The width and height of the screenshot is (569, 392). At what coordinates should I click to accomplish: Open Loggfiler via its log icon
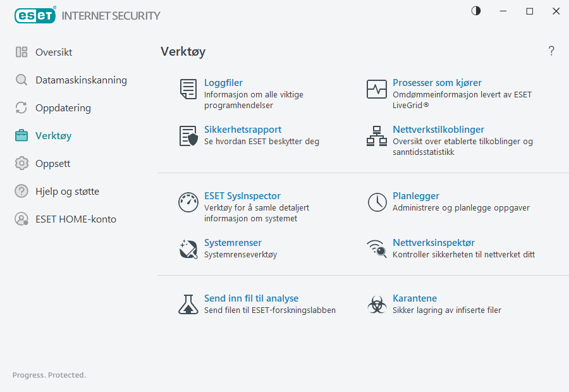click(x=188, y=89)
